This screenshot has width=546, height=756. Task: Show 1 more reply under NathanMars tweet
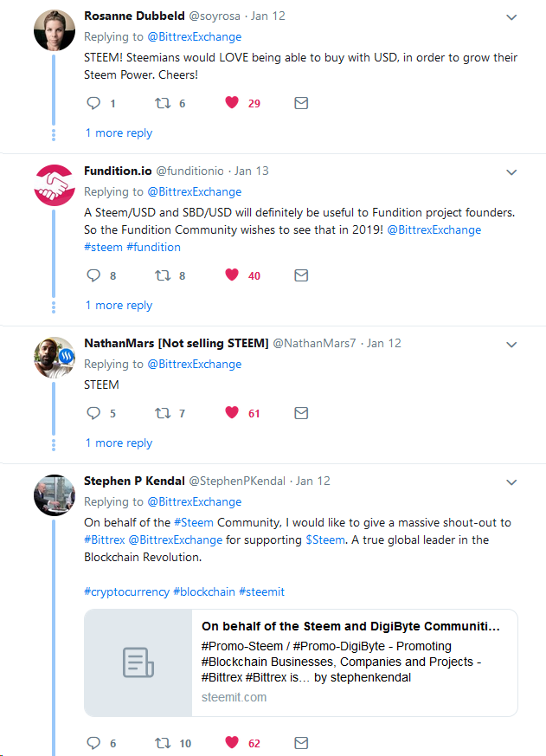119,443
